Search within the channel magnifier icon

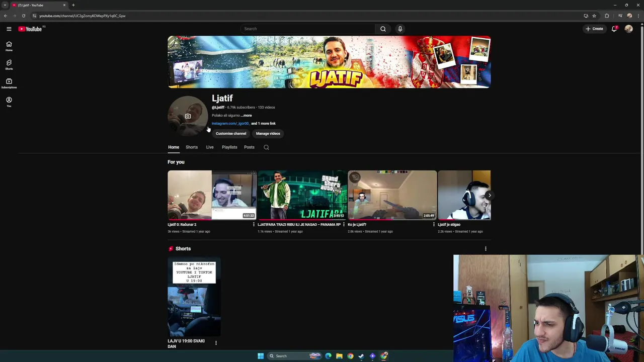(266, 147)
